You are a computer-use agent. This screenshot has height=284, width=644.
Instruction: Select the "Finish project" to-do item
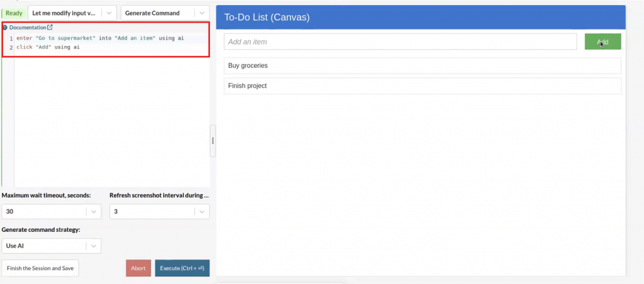pyautogui.click(x=422, y=86)
